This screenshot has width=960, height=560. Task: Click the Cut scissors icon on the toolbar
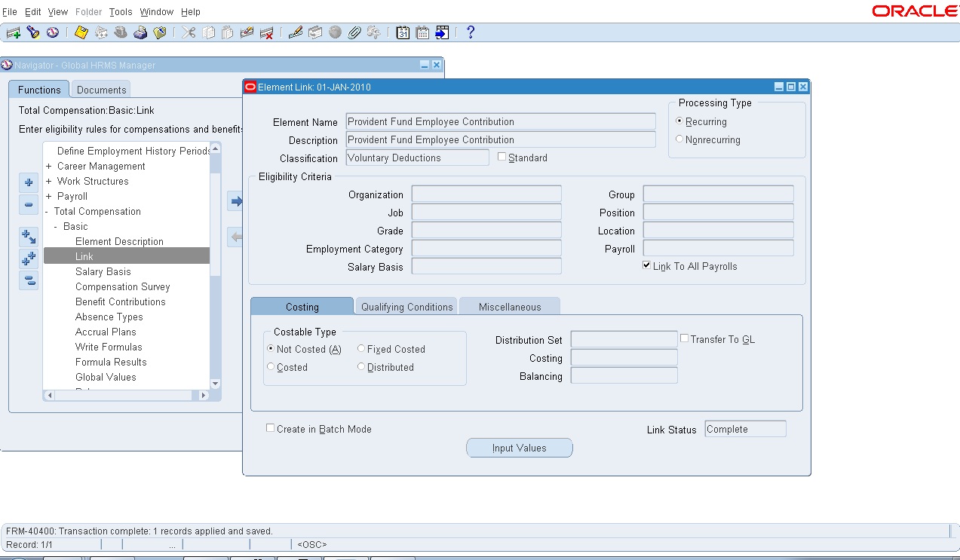pos(189,32)
